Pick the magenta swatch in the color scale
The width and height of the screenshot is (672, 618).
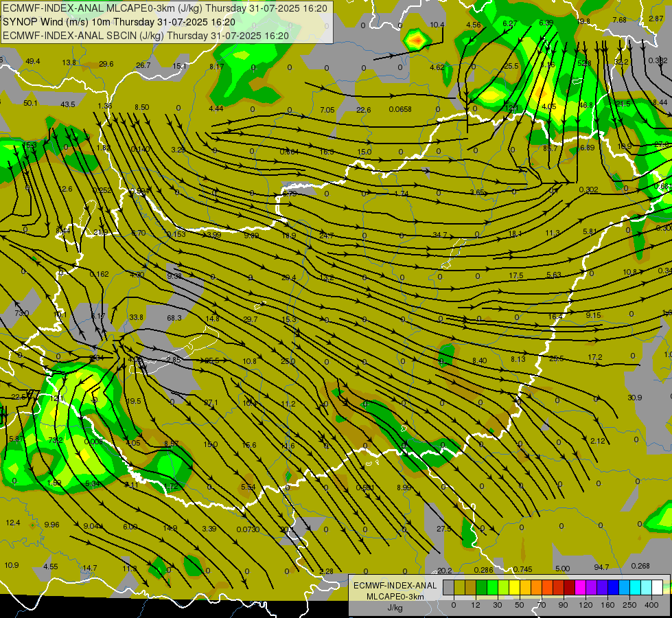point(580,587)
